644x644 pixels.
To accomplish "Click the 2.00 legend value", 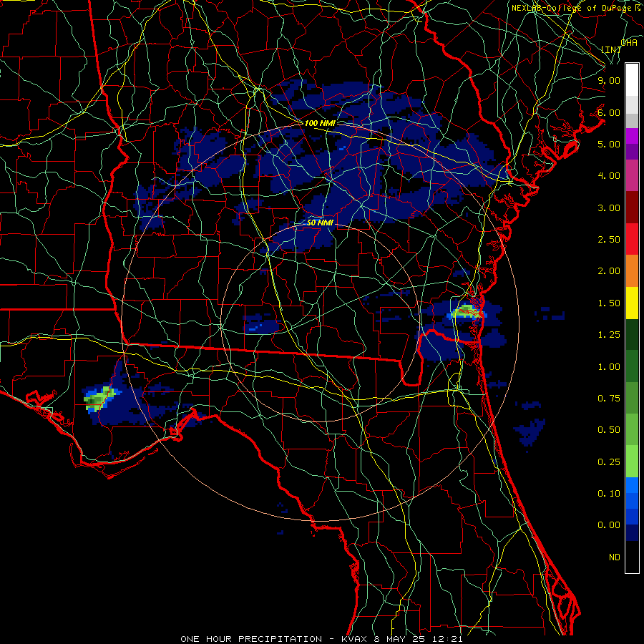I will pyautogui.click(x=609, y=271).
